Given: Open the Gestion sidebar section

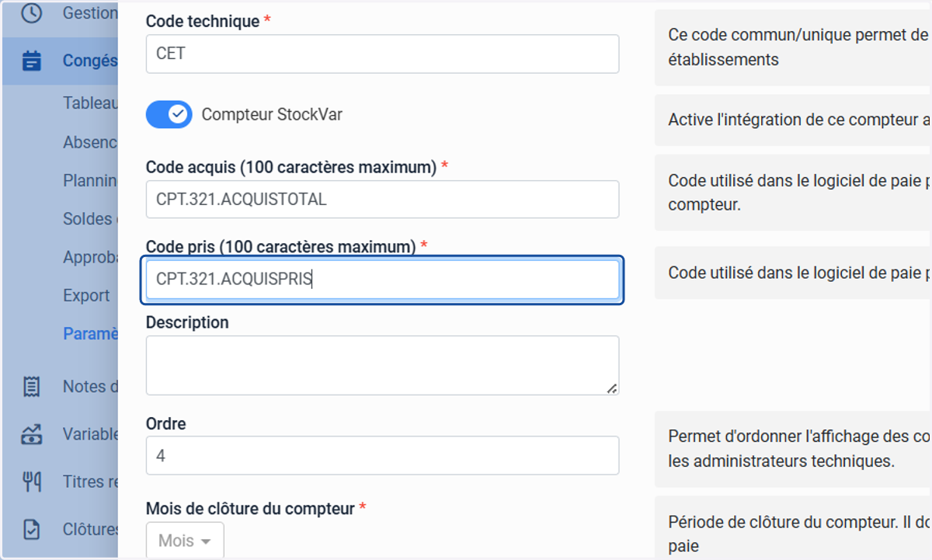Looking at the screenshot, I should click(x=59, y=13).
